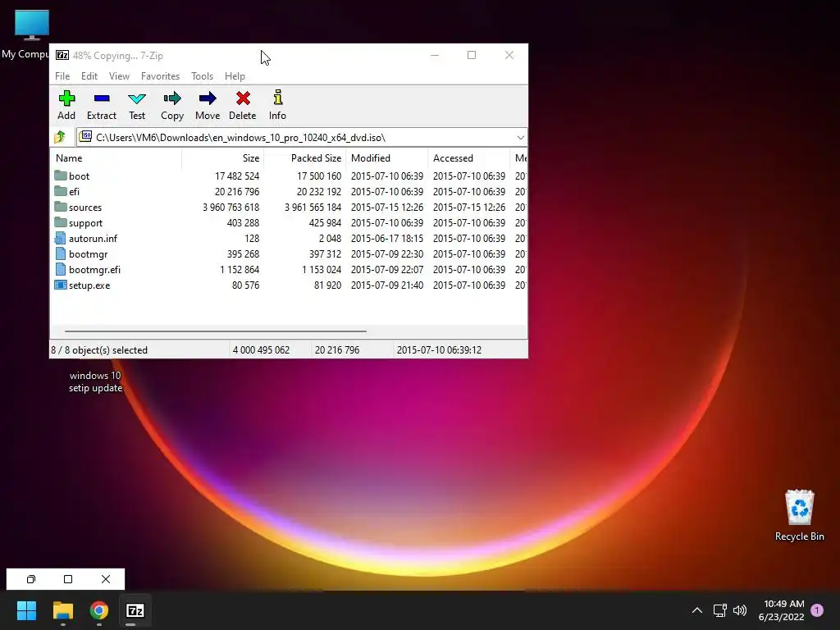Image resolution: width=840 pixels, height=630 pixels.
Task: Click the bootmgr.efi file icon
Action: click(x=61, y=269)
